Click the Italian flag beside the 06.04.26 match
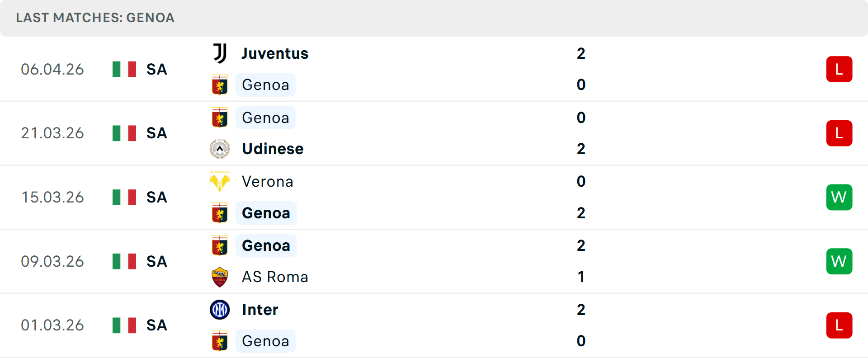Screen dimensions: 868x358 pyautogui.click(x=124, y=69)
